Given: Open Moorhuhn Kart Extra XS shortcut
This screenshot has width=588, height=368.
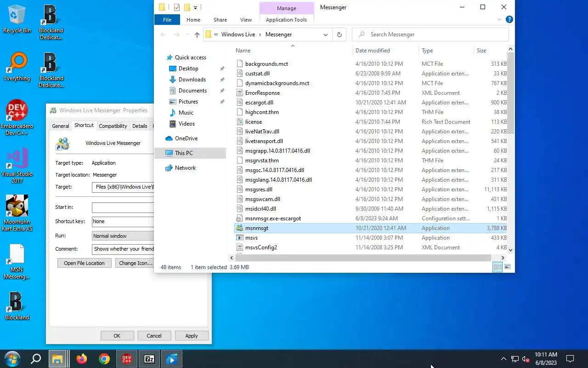Looking at the screenshot, I should pos(17,213).
